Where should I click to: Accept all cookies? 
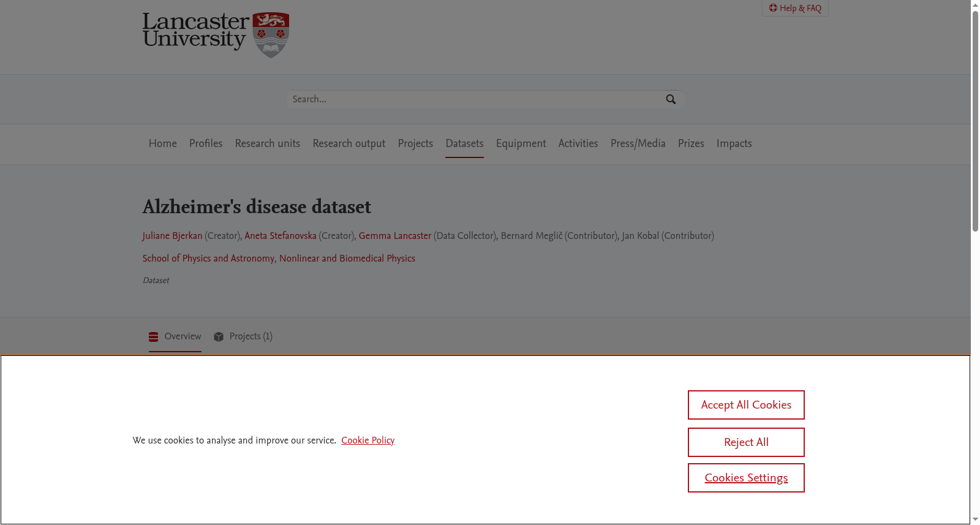746,405
